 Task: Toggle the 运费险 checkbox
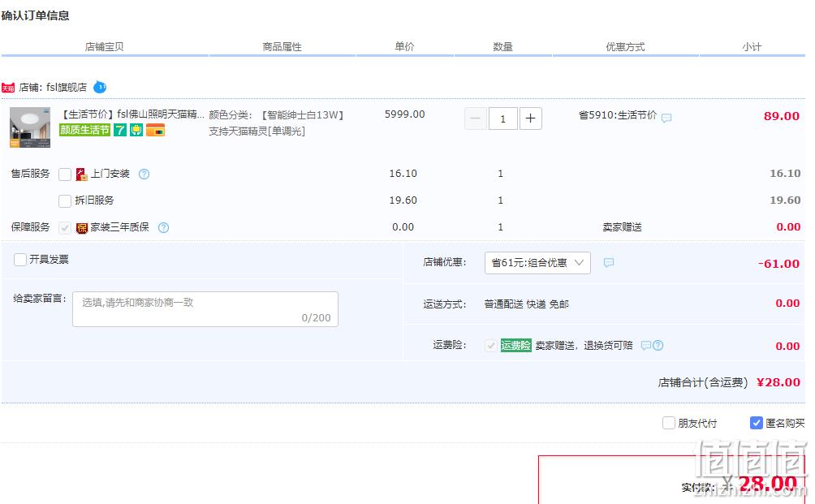coord(490,346)
